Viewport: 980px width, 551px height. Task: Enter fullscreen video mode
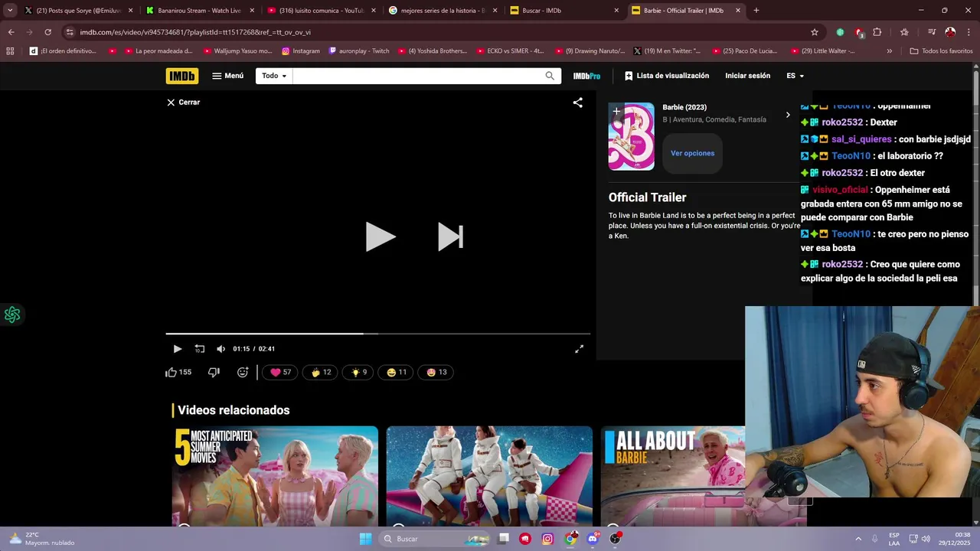pos(580,349)
